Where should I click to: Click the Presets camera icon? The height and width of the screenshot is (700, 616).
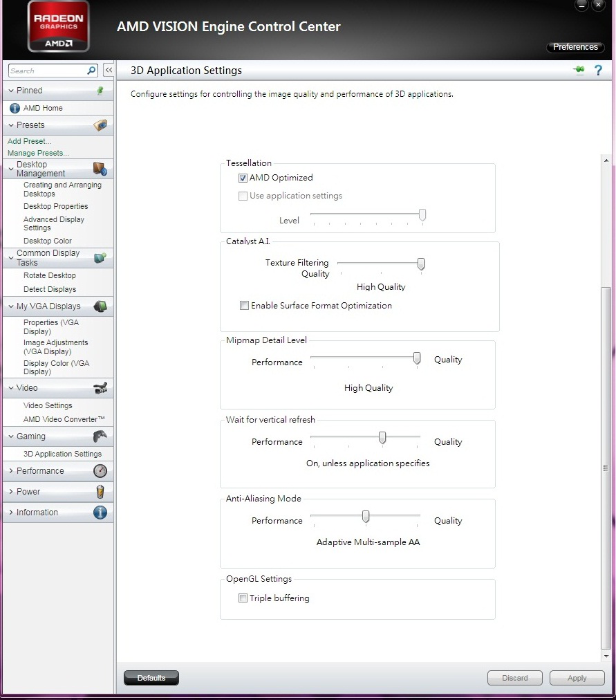coord(100,125)
